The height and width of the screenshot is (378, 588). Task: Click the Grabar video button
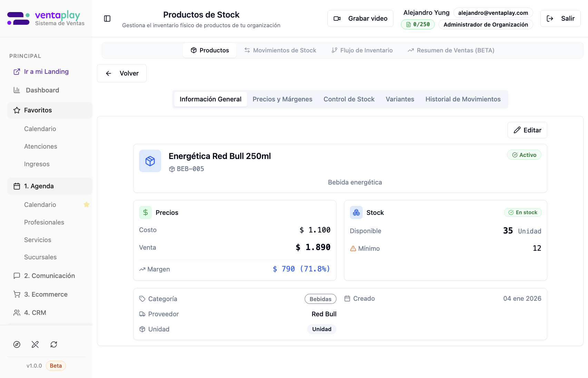[360, 19]
